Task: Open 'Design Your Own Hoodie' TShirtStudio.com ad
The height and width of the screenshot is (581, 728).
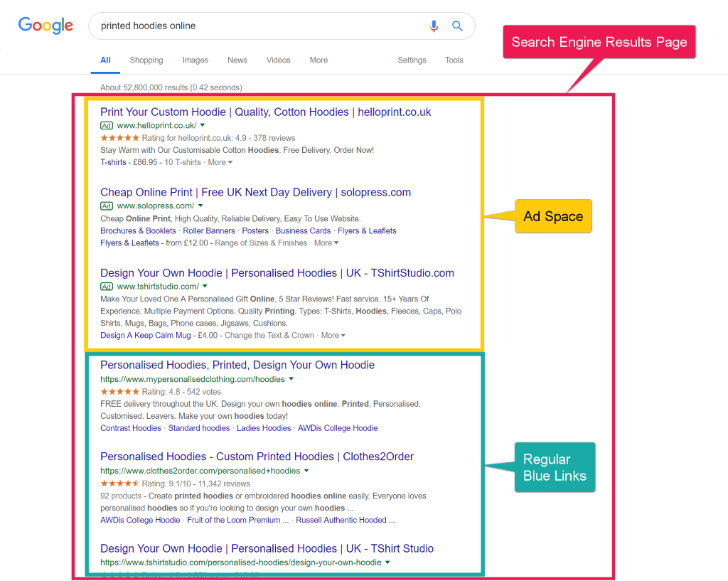Action: click(277, 272)
